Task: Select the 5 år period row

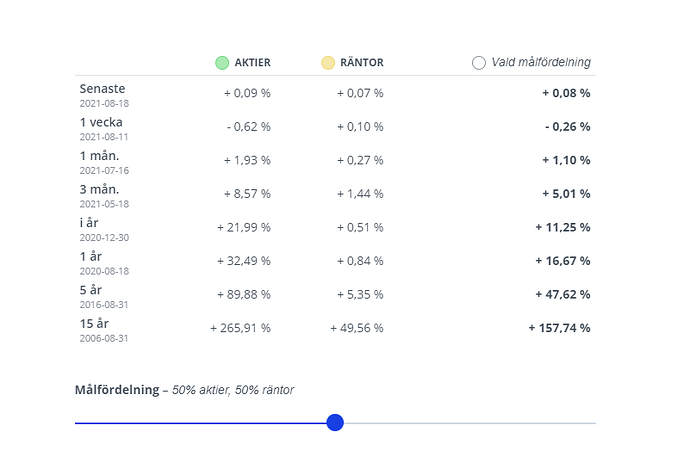Action: pyautogui.click(x=335, y=296)
